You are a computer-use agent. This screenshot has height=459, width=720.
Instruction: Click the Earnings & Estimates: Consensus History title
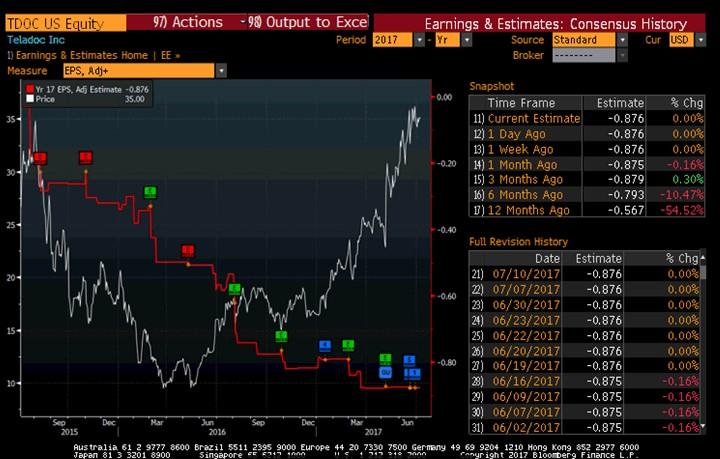556,24
